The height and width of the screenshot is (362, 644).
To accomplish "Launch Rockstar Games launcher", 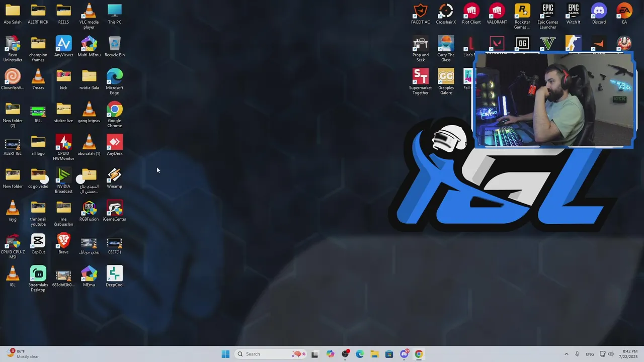I will pyautogui.click(x=522, y=16).
